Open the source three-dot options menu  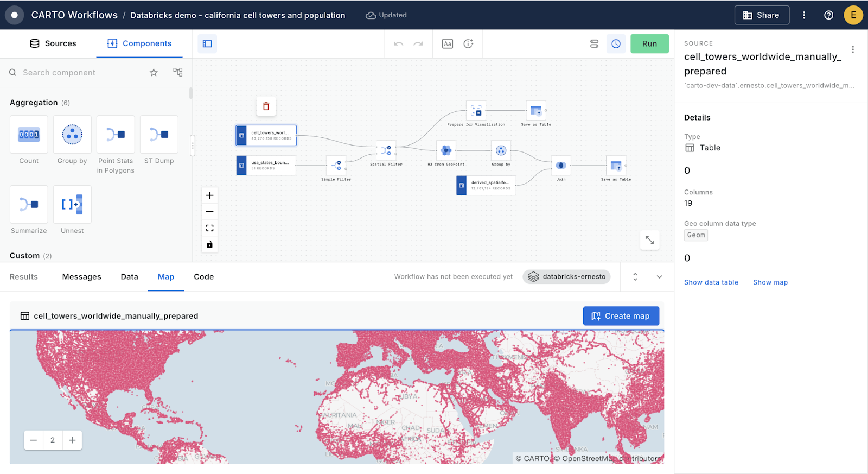[853, 49]
